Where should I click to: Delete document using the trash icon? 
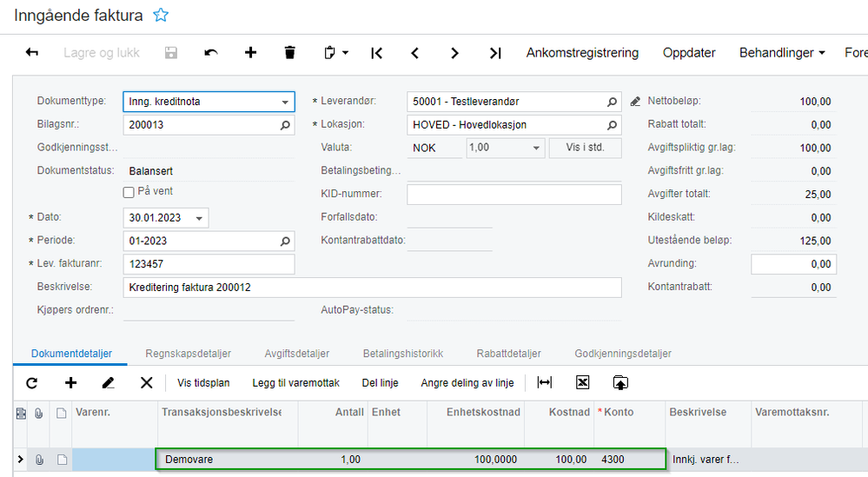click(289, 53)
